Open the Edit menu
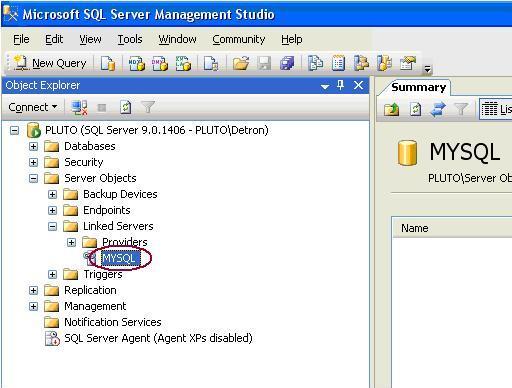Viewport: 512px width, 388px height. click(x=54, y=39)
